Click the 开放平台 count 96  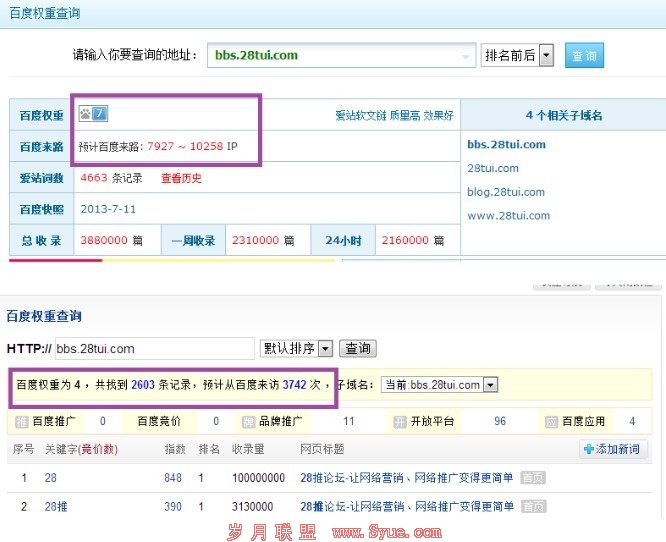pyautogui.click(x=500, y=421)
